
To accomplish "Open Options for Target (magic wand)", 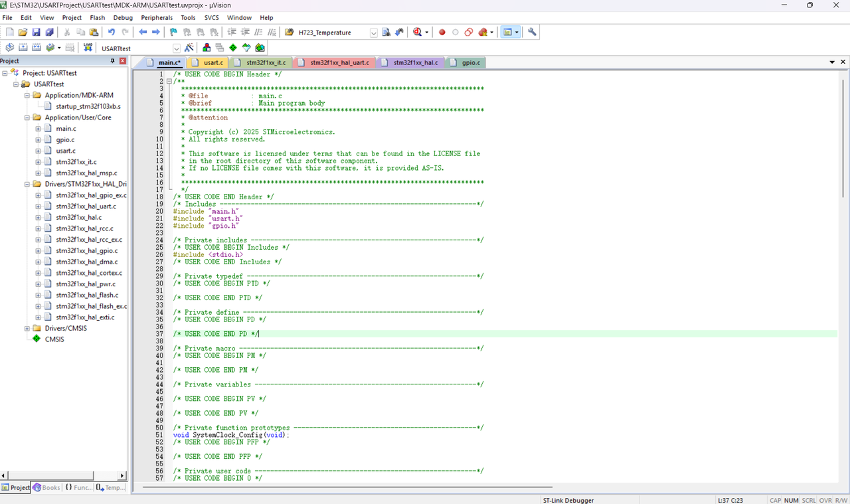I will tap(189, 48).
